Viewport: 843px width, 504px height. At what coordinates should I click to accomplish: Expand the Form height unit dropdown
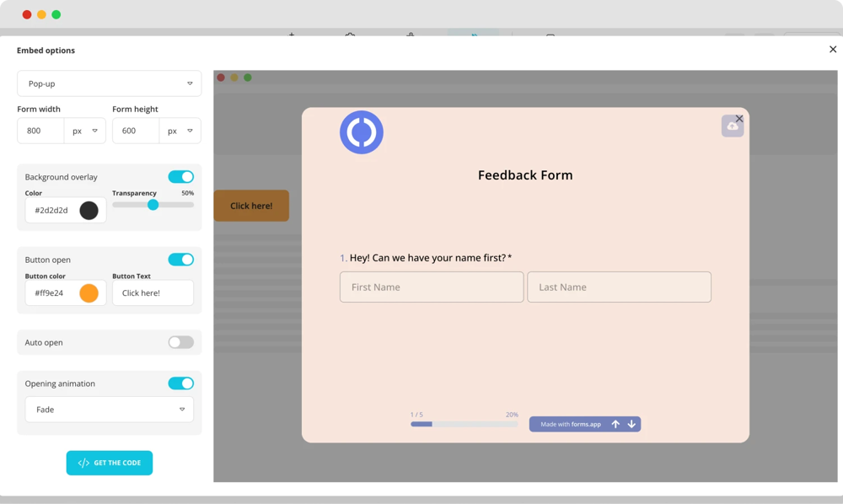pos(180,131)
